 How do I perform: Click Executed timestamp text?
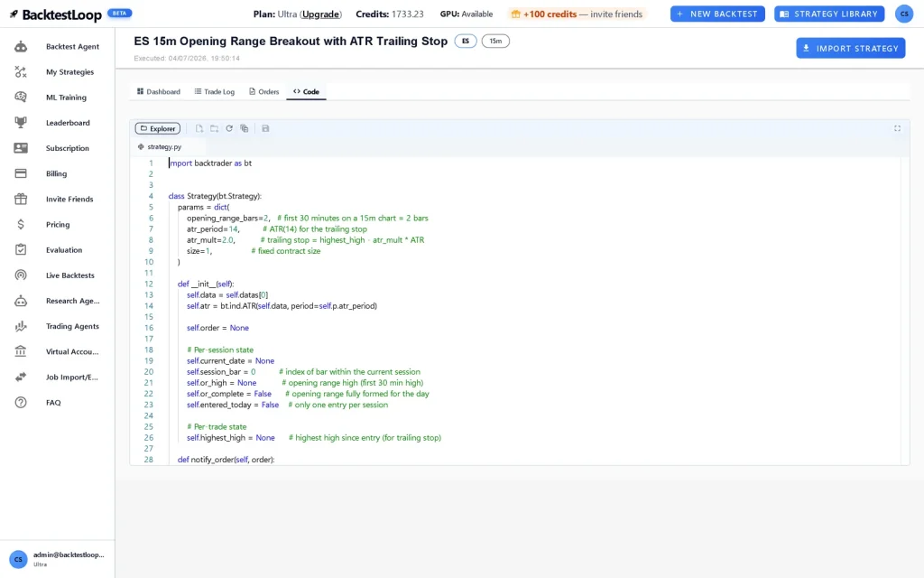point(186,59)
